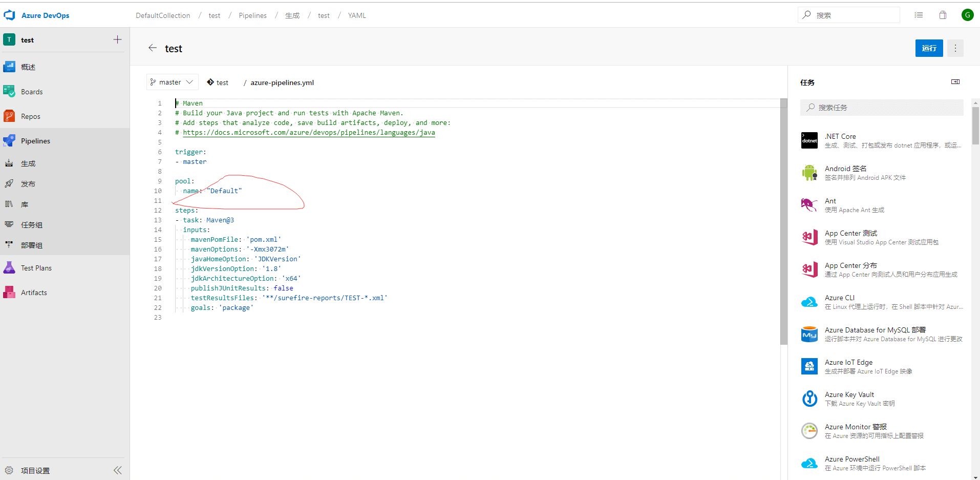980x480 pixels.
Task: Open Artifacts in the sidebar
Action: tap(34, 293)
